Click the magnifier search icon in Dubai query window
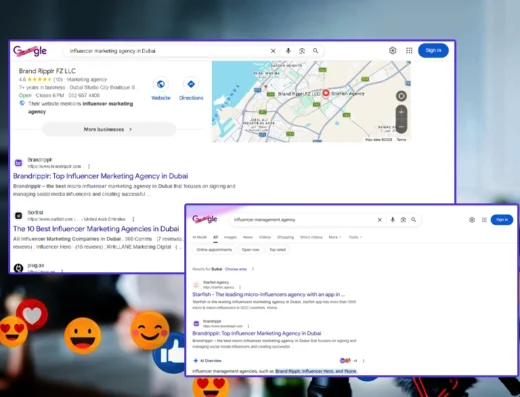 pos(315,51)
